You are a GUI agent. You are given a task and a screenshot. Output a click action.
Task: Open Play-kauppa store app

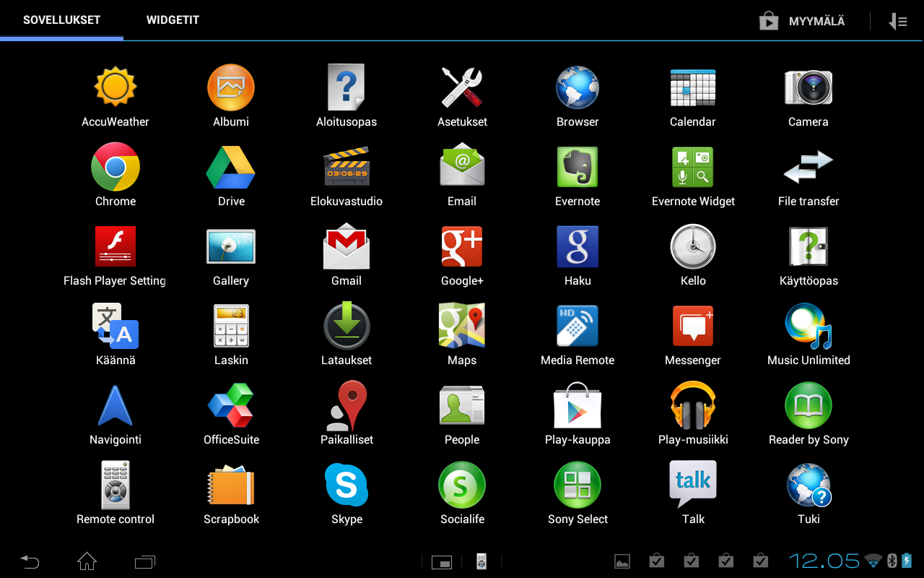point(577,405)
